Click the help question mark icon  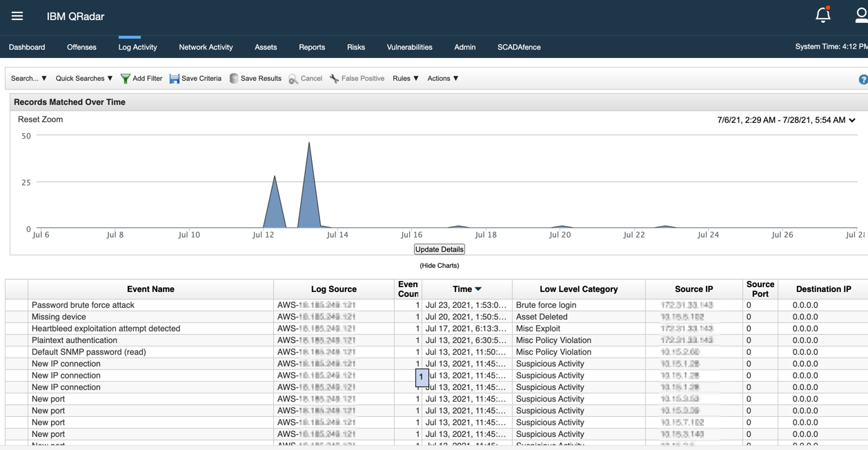coord(864,79)
